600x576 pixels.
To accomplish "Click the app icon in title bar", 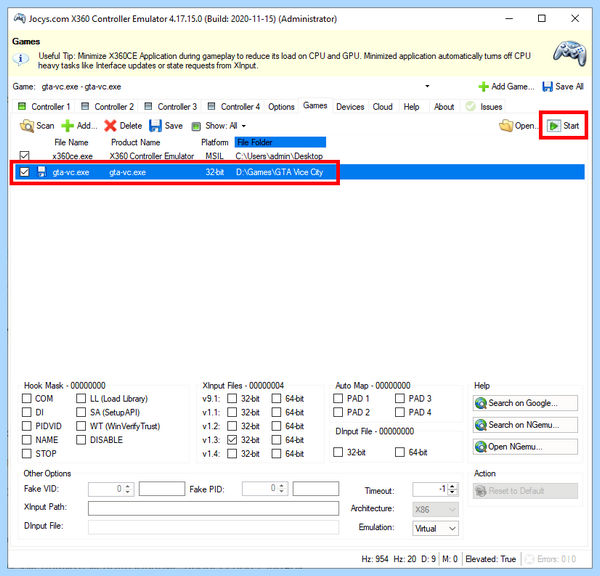I will [19, 18].
